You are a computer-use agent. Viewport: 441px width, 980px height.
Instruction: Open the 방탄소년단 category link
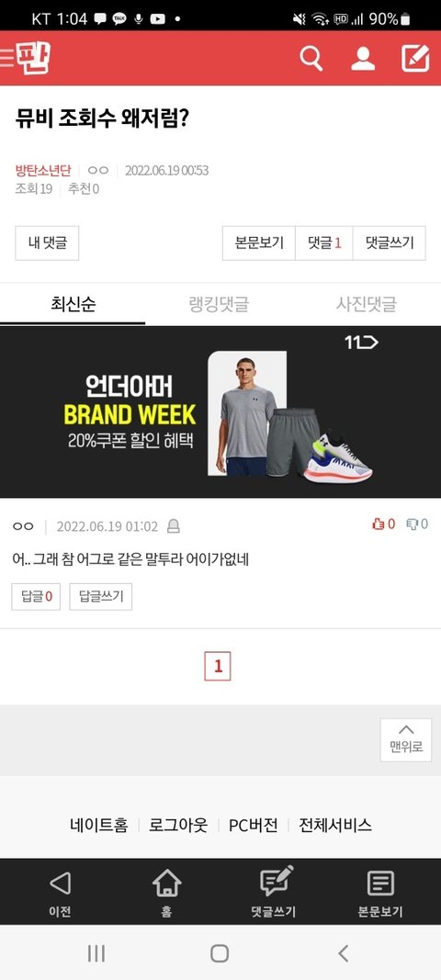[43, 170]
